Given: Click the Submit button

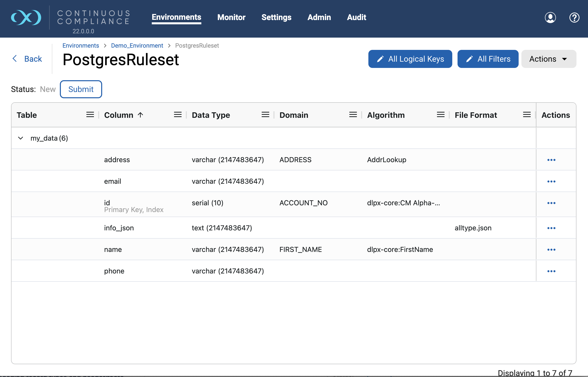Looking at the screenshot, I should tap(81, 89).
